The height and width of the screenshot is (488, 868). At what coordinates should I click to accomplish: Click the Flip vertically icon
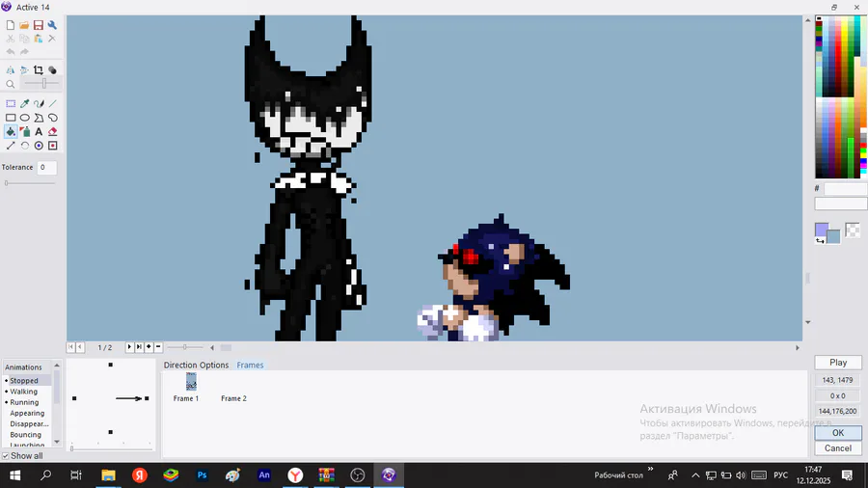24,70
